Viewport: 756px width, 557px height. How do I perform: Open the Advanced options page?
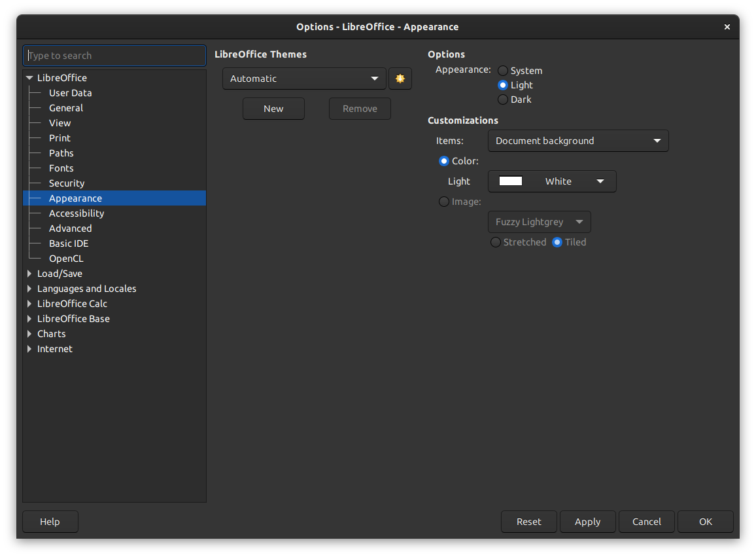click(71, 228)
